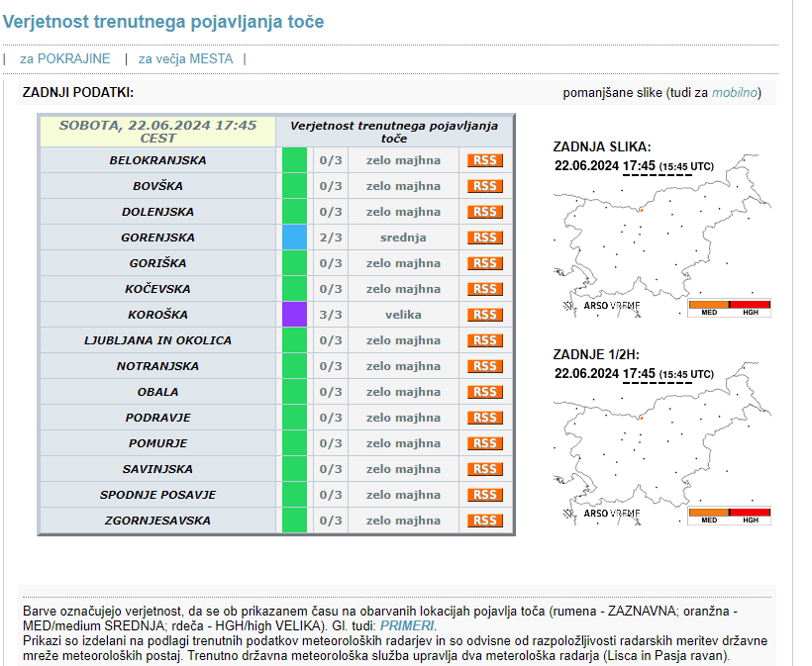Screen dimensions: 812x666
Task: Open RSS feed for Bovška
Action: 485,186
